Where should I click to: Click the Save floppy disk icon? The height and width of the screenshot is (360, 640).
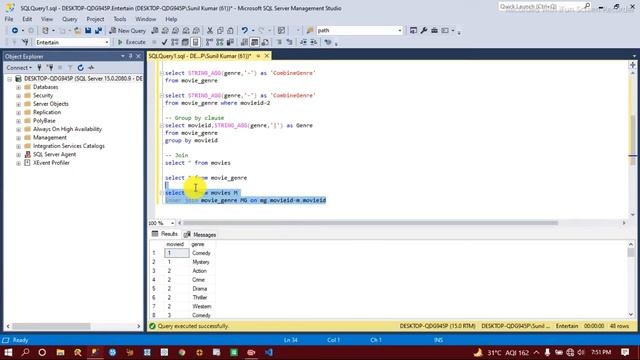[88, 31]
